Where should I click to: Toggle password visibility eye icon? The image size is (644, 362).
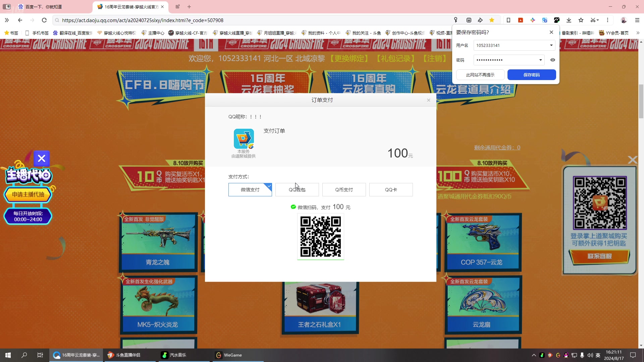coord(553,60)
